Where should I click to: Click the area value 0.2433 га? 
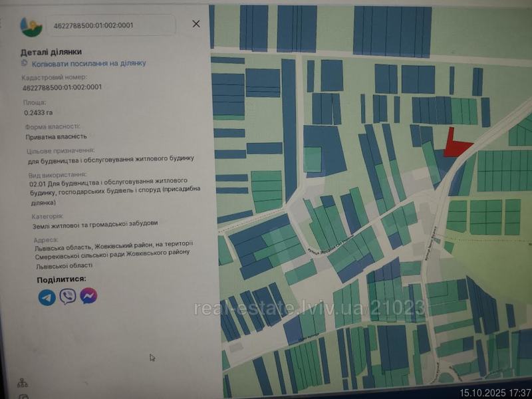point(39,113)
